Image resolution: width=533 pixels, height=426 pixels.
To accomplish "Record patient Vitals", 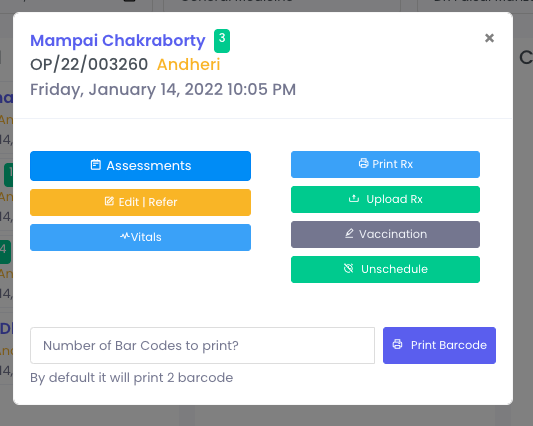I will tap(140, 237).
